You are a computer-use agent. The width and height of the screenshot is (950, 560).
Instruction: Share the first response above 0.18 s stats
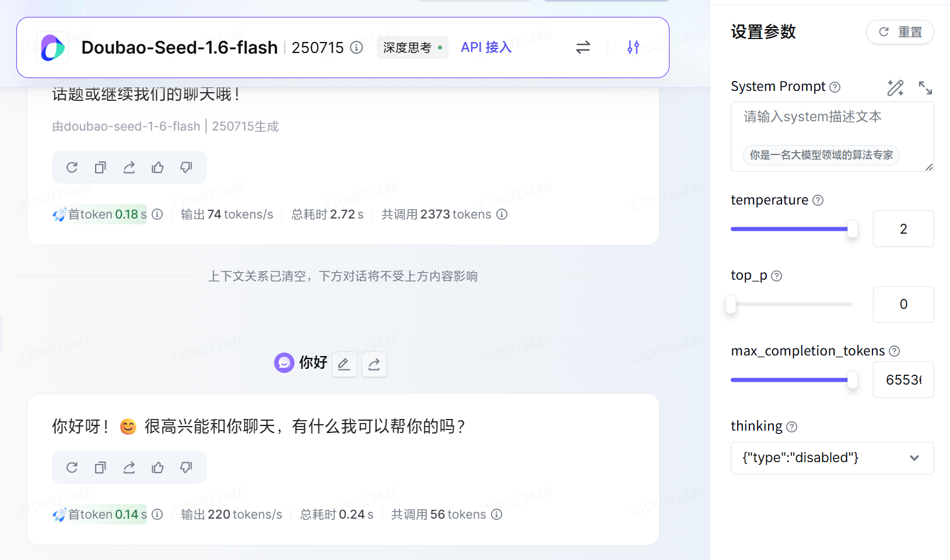pos(129,168)
